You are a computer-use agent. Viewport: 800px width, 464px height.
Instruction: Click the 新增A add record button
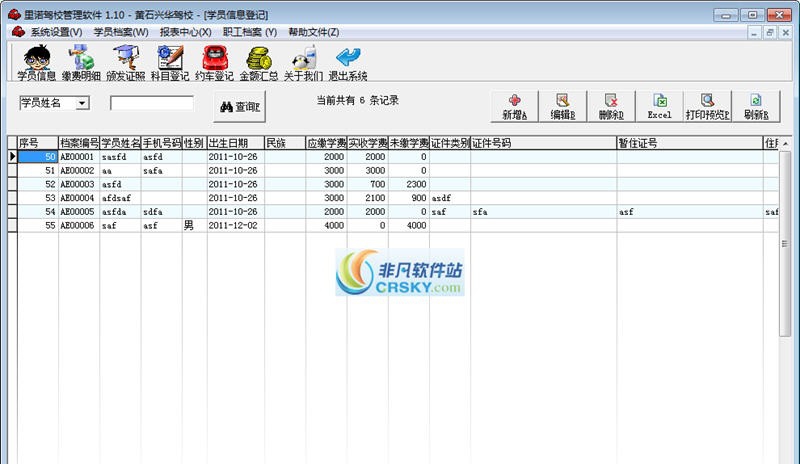pos(514,106)
